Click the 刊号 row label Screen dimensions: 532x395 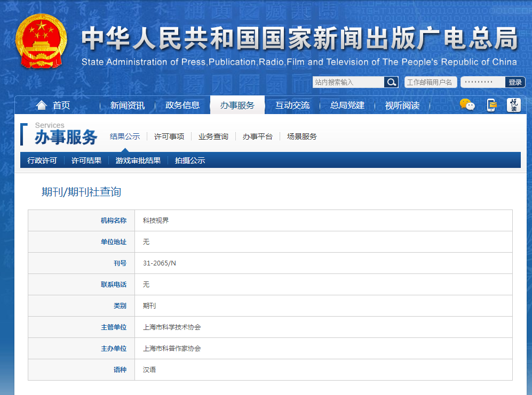coord(120,263)
